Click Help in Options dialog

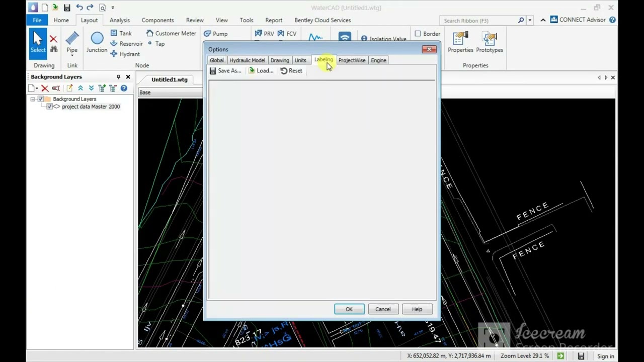pos(417,309)
